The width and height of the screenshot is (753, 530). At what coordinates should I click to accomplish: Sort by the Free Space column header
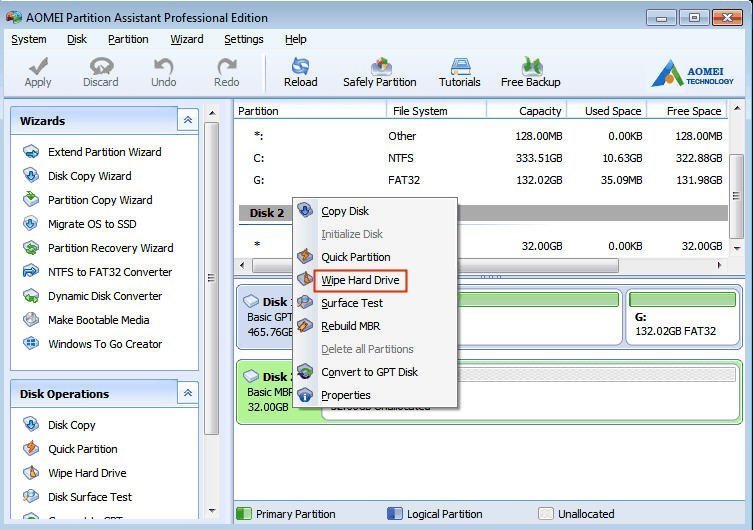click(x=687, y=111)
